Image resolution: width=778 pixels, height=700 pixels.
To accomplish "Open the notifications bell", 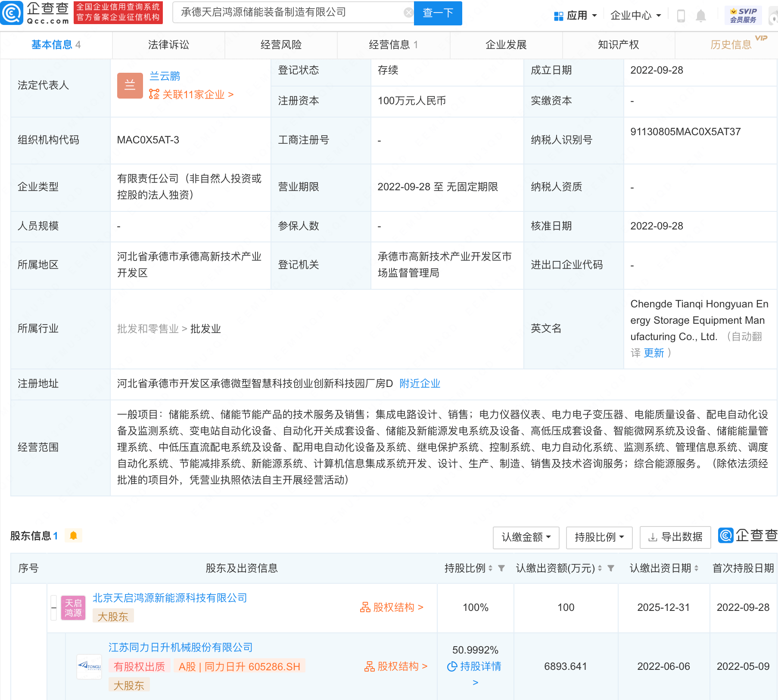I will point(701,16).
